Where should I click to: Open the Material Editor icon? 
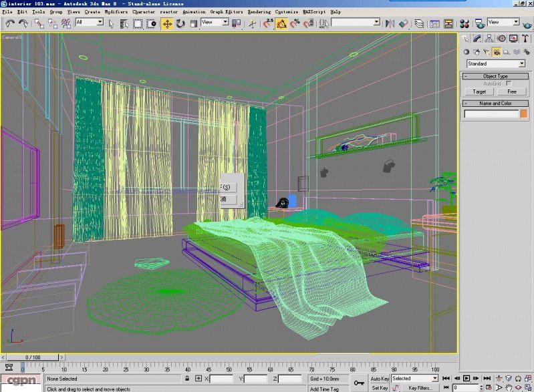(464, 23)
